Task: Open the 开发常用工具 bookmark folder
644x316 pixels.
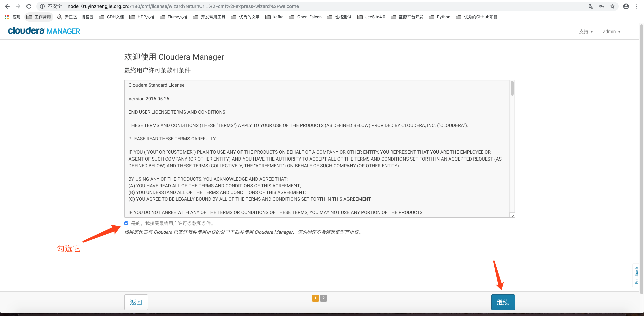Action: pyautogui.click(x=209, y=17)
